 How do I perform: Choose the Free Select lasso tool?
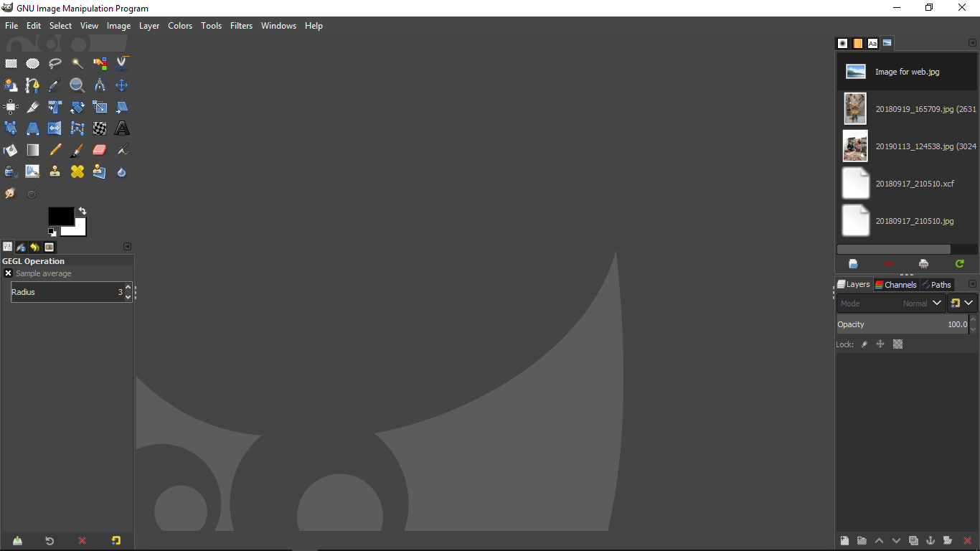click(x=55, y=64)
